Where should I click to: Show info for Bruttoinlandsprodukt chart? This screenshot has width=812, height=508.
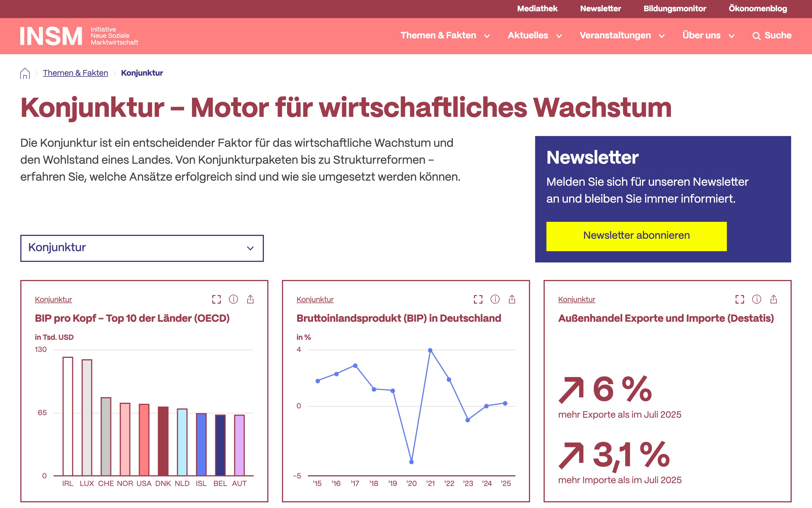[495, 299]
